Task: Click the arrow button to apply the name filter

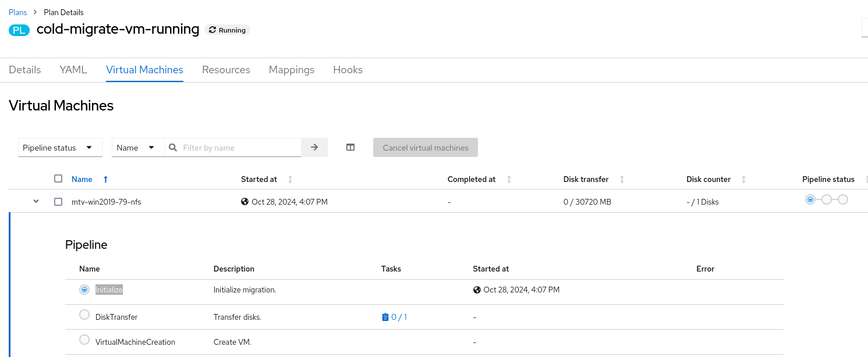Action: click(x=314, y=148)
